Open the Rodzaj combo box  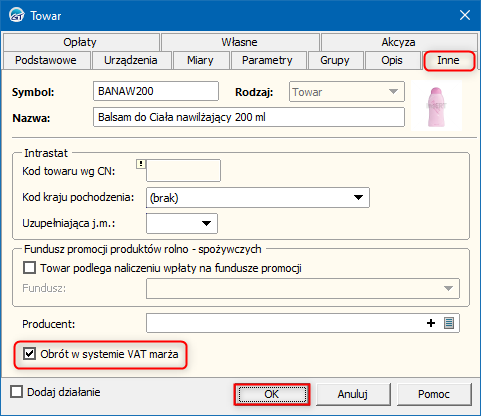(347, 92)
